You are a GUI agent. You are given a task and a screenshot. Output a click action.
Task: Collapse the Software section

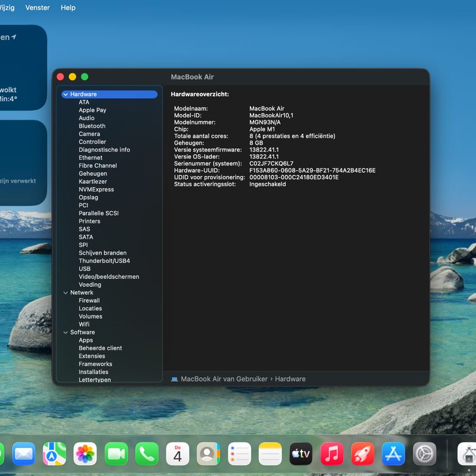click(65, 333)
